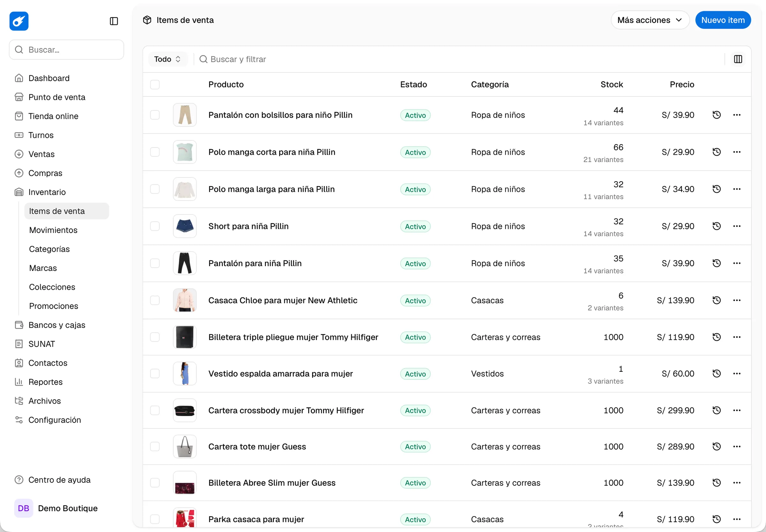Open more options for Cartera crossbody row
Viewport: 766px width, 532px height.
(737, 410)
